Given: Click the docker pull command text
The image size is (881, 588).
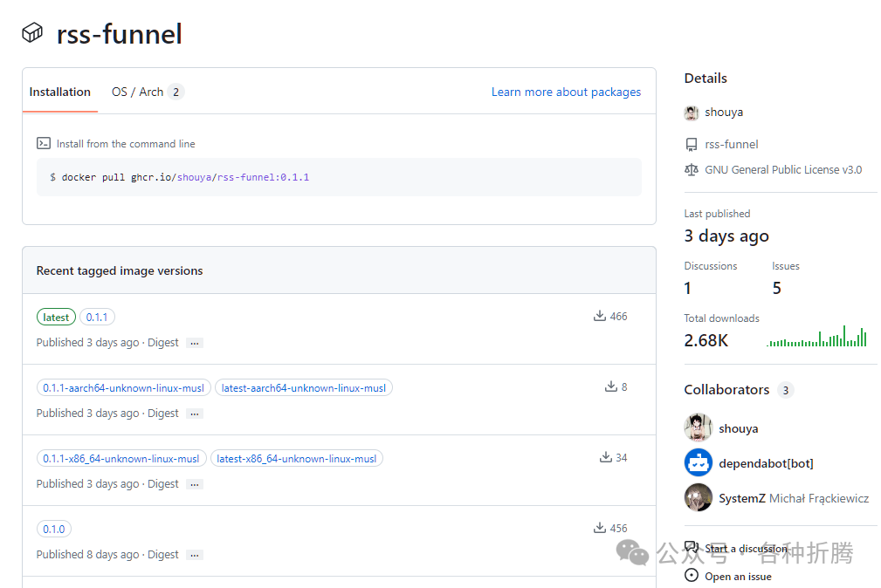Looking at the screenshot, I should pyautogui.click(x=185, y=177).
